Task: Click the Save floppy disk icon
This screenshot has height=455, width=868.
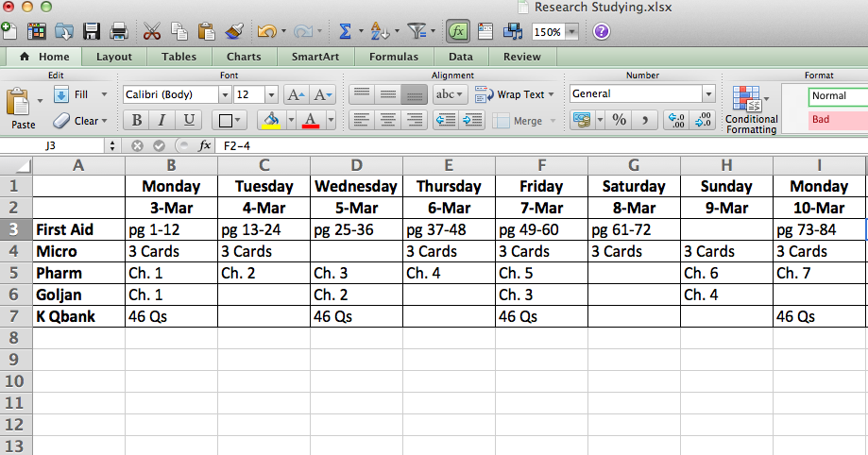Action: (92, 31)
